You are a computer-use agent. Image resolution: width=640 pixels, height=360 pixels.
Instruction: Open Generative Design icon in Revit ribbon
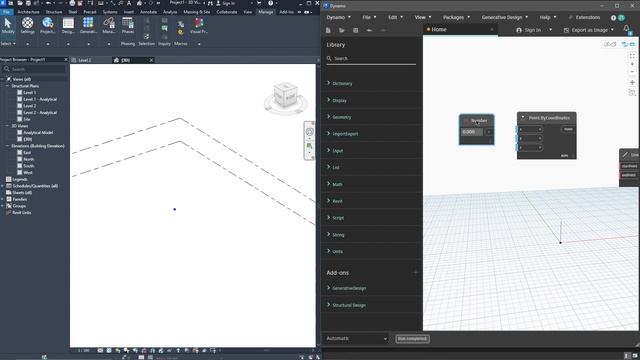pyautogui.click(x=88, y=25)
